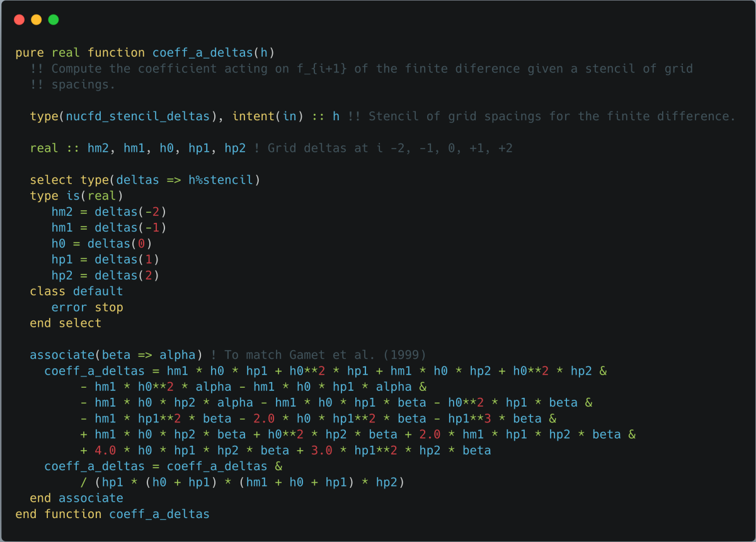Click the end select statement
The width and height of the screenshot is (756, 542).
[x=66, y=323]
